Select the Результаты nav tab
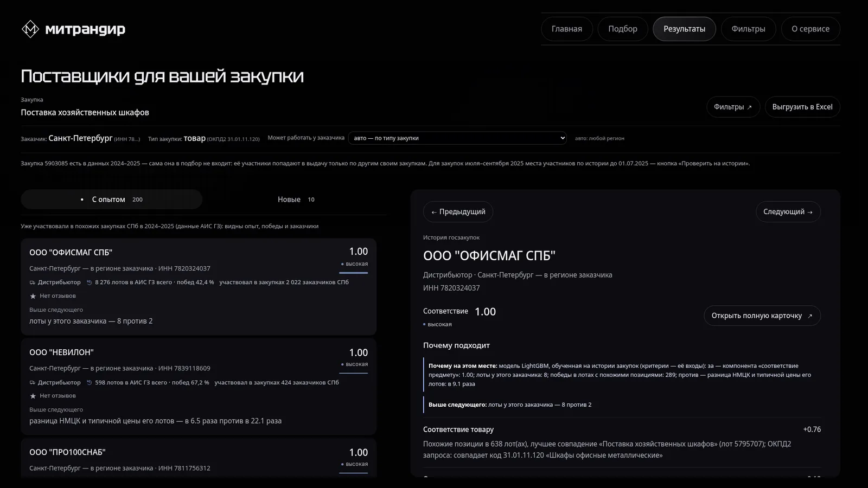The width and height of the screenshot is (868, 488). coord(684,29)
